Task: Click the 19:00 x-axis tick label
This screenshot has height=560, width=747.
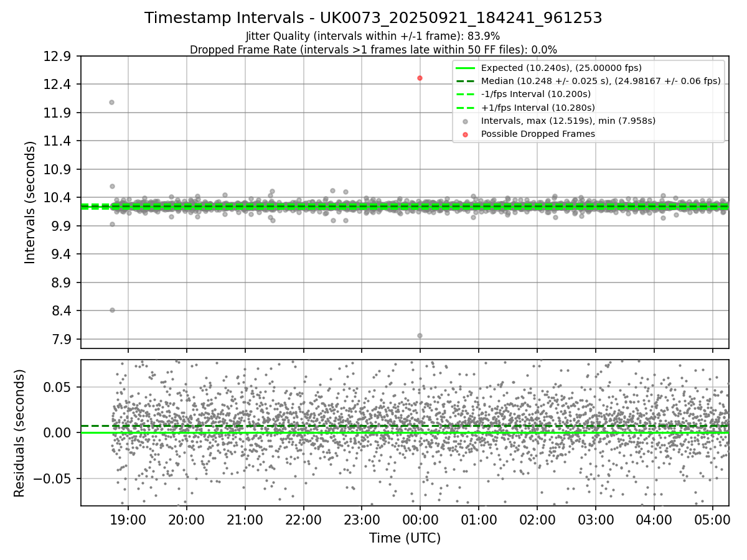Action: pyautogui.click(x=128, y=520)
